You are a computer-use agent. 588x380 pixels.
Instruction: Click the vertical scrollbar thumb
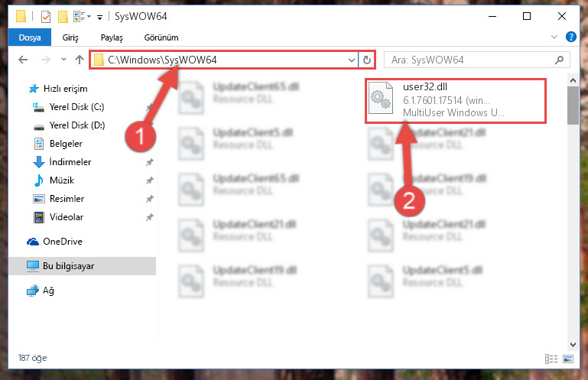[x=573, y=105]
